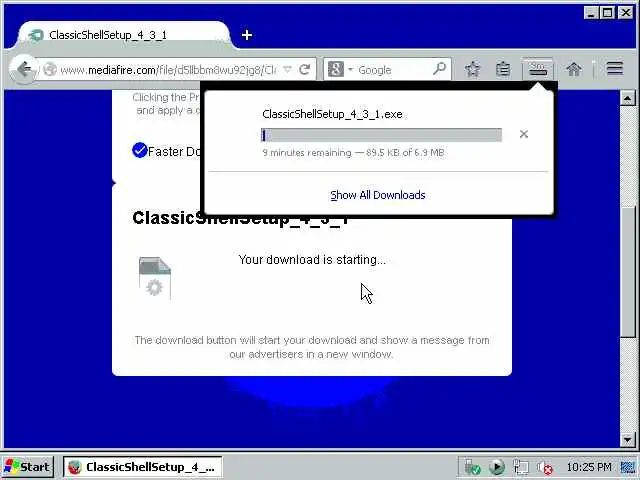Click the page scrollbar down arrow
This screenshot has height=480, width=640.
point(627,439)
